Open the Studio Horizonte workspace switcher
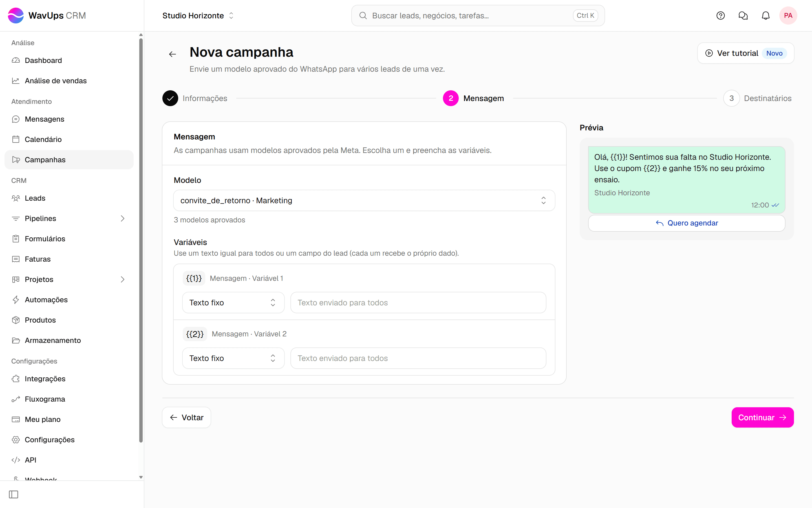812x508 pixels. (x=198, y=16)
